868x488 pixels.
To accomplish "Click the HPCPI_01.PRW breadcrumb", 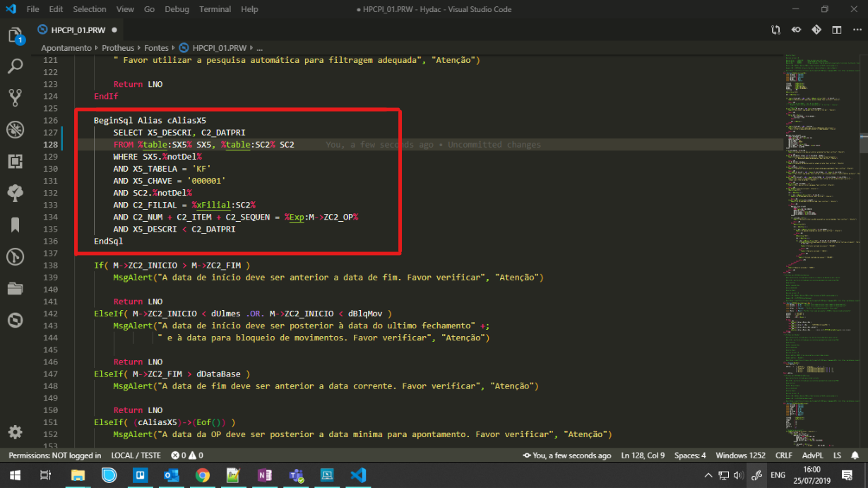I will click(x=212, y=48).
